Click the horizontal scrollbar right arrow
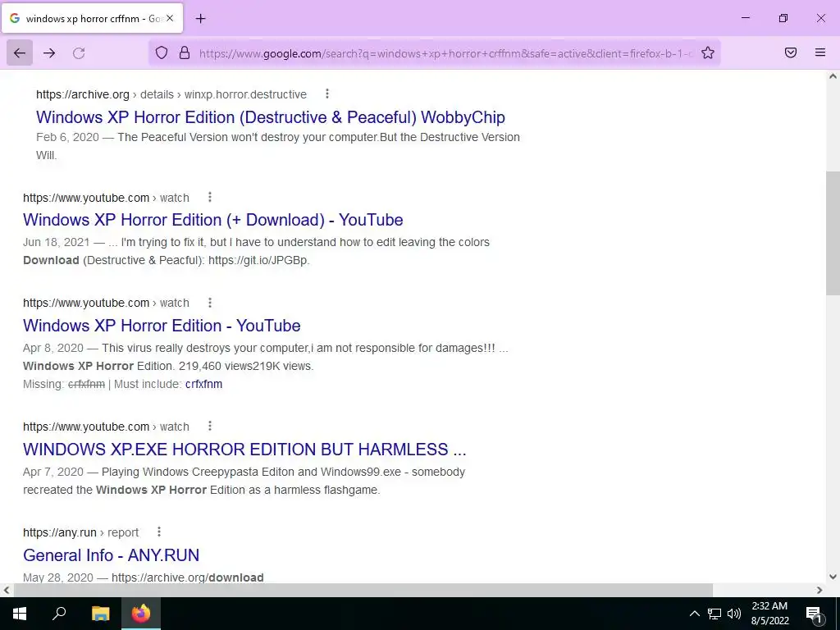 (819, 590)
